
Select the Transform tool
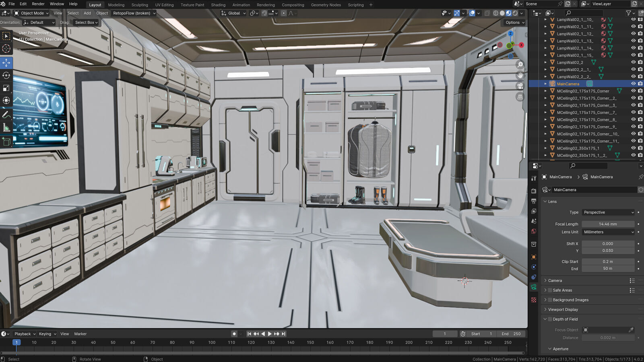coord(6,101)
